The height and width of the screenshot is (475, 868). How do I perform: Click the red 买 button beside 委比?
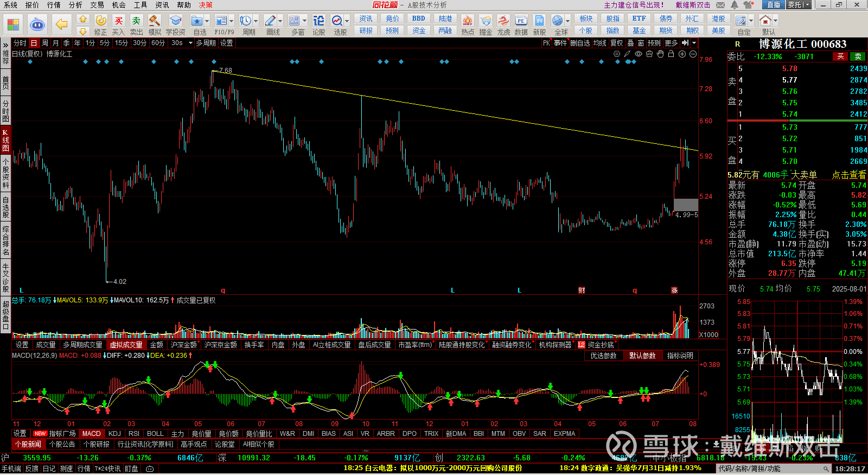click(x=840, y=56)
